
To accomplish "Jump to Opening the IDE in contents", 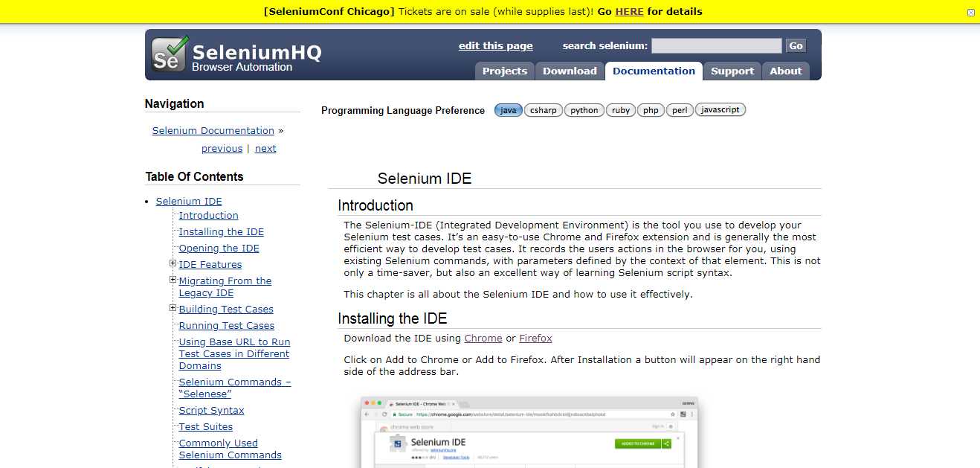I will [x=219, y=248].
